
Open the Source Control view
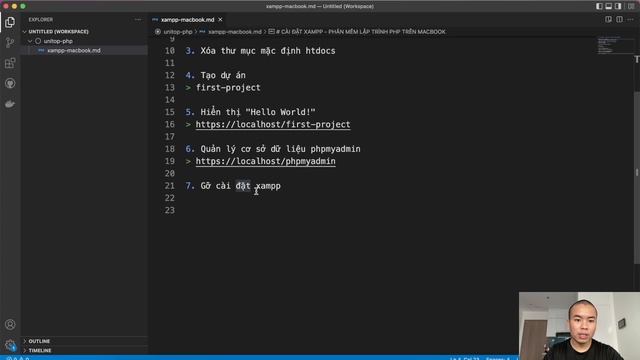pyautogui.click(x=10, y=42)
